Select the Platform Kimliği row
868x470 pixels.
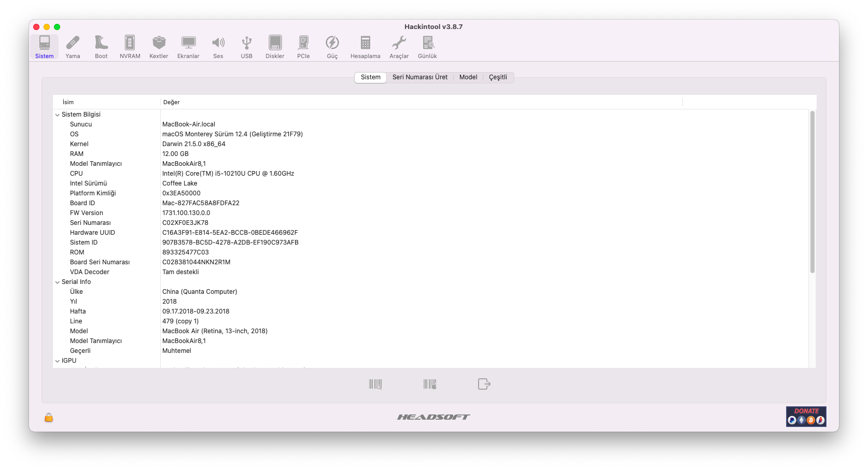(x=431, y=193)
